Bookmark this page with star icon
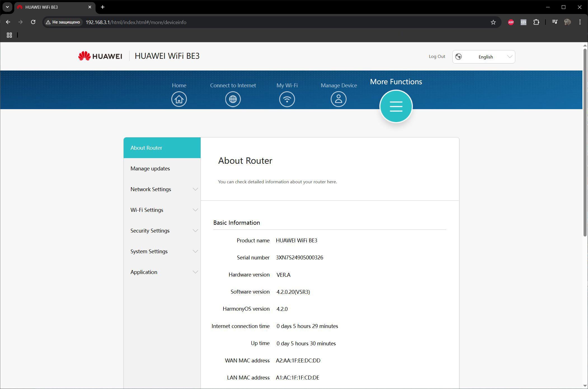 493,22
